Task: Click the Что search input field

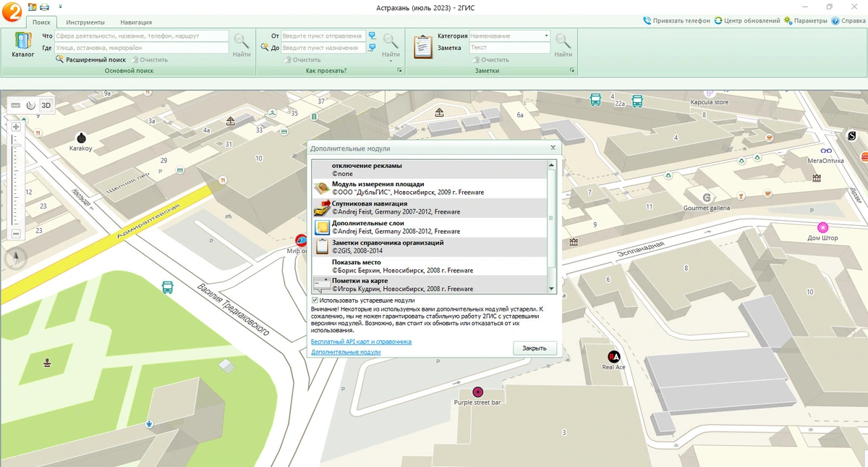Action: [x=142, y=35]
